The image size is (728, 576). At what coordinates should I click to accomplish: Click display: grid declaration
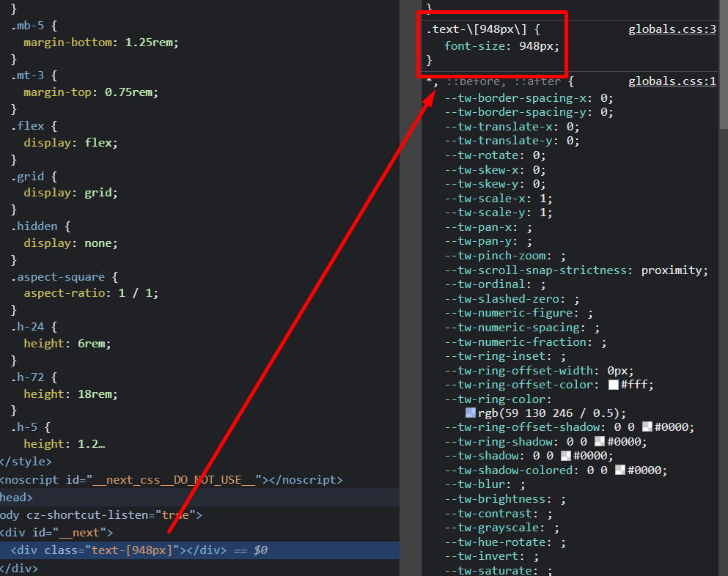[70, 193]
